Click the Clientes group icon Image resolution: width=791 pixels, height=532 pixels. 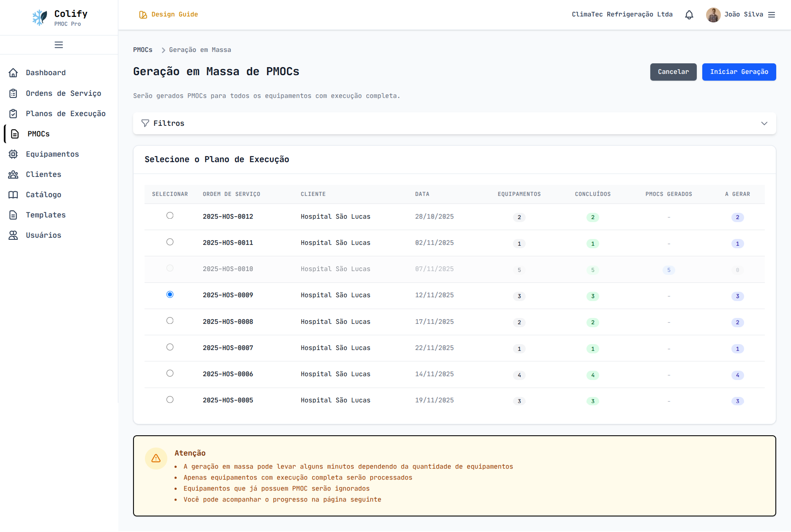14,174
